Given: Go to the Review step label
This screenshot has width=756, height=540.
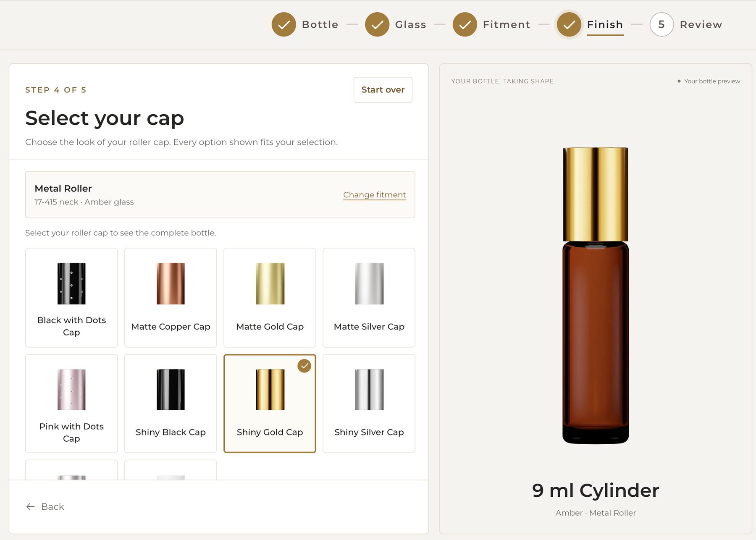Looking at the screenshot, I should click(x=701, y=24).
